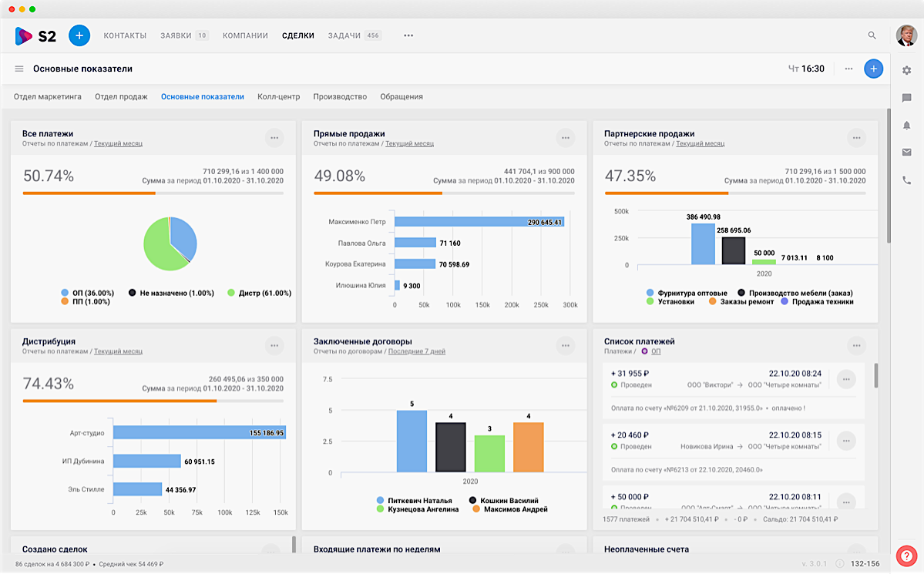
Task: Toggle ПП (1.00%) pie legend item
Action: tap(86, 302)
